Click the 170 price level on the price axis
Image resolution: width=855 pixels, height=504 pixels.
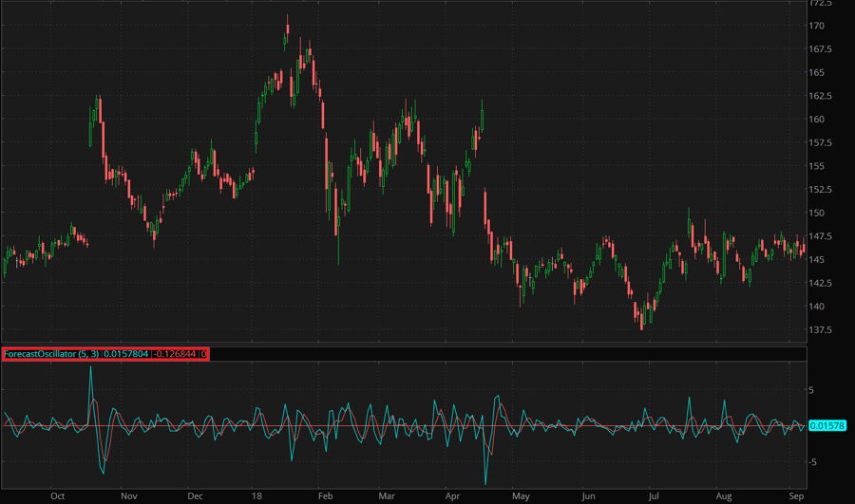pyautogui.click(x=817, y=26)
